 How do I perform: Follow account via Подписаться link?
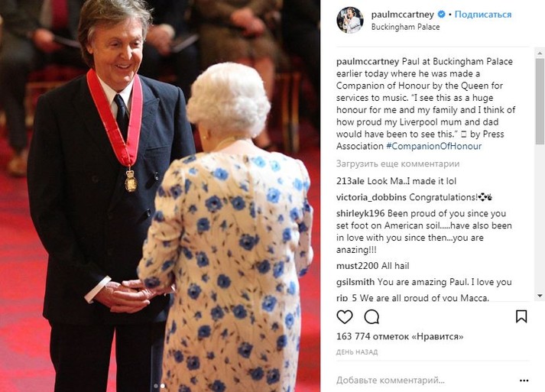tap(483, 15)
